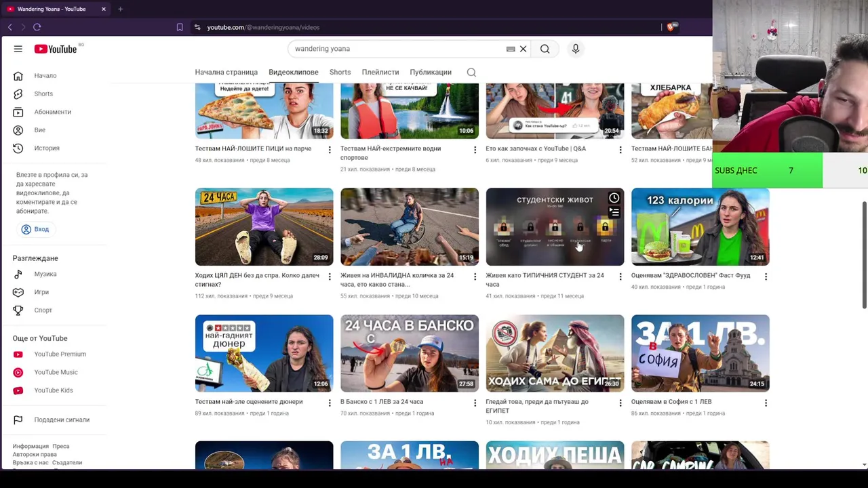Select the Видеоклипове tab
868x488 pixels.
click(293, 73)
